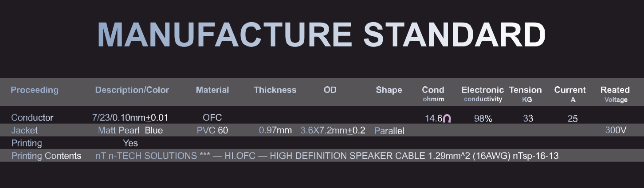Select the Tension KG header
The width and height of the screenshot is (644, 188).
(x=526, y=94)
